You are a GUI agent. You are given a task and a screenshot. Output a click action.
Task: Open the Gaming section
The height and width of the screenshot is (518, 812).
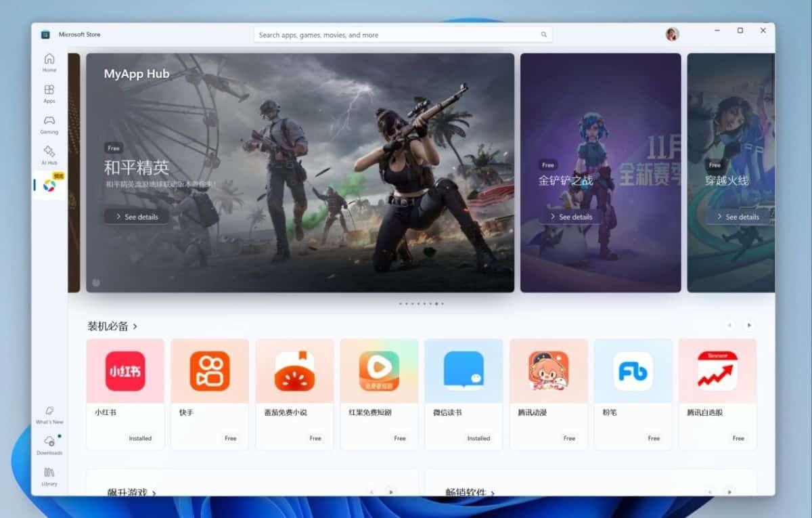coord(49,125)
